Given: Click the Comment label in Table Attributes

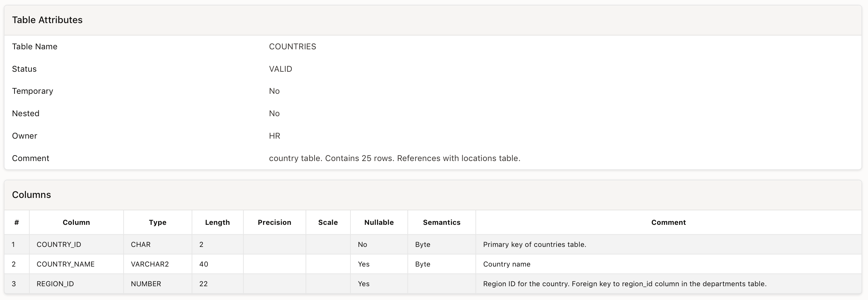Looking at the screenshot, I should (30, 158).
